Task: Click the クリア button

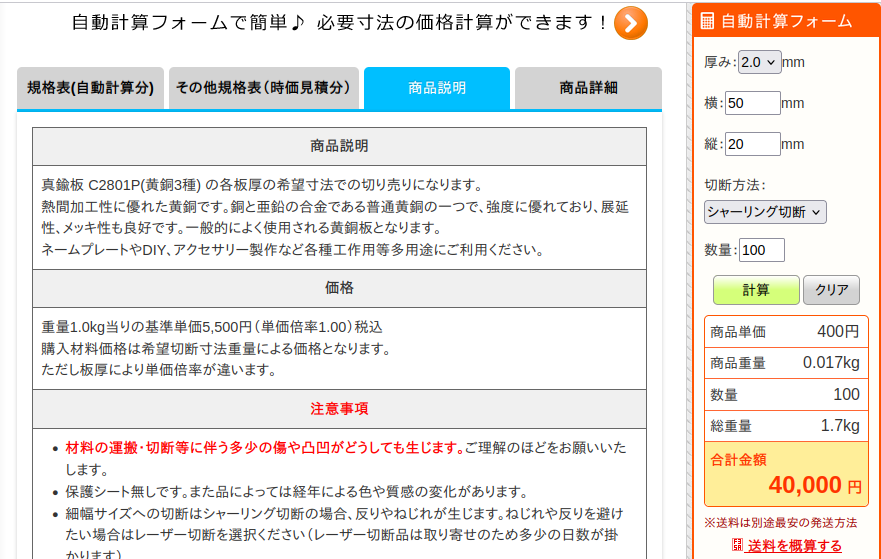Action: coord(831,290)
